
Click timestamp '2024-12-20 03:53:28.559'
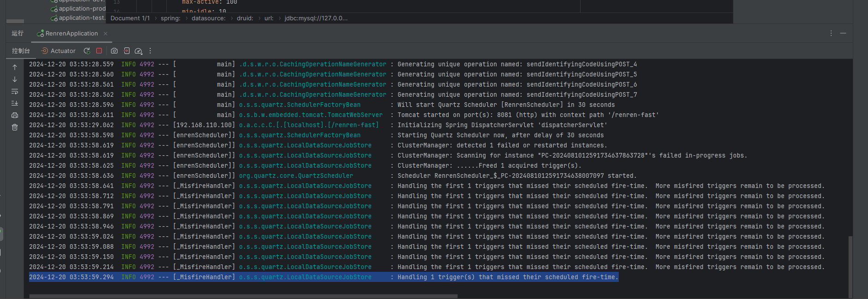click(71, 64)
